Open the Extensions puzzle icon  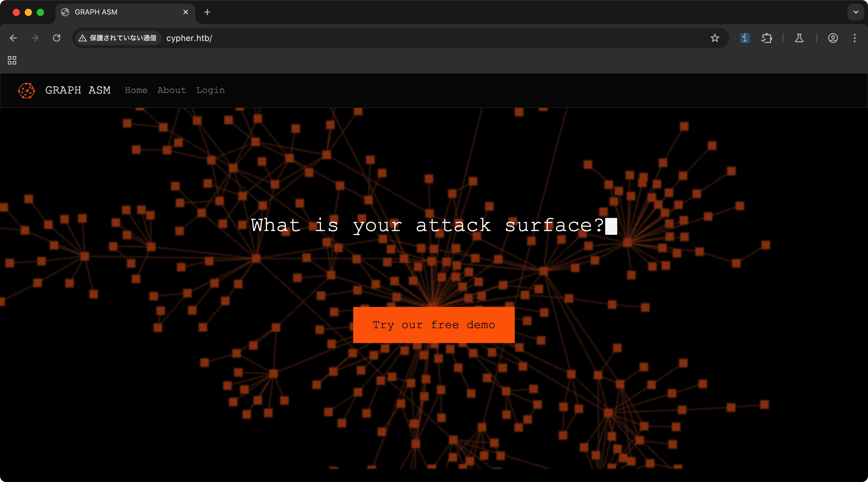pyautogui.click(x=766, y=38)
